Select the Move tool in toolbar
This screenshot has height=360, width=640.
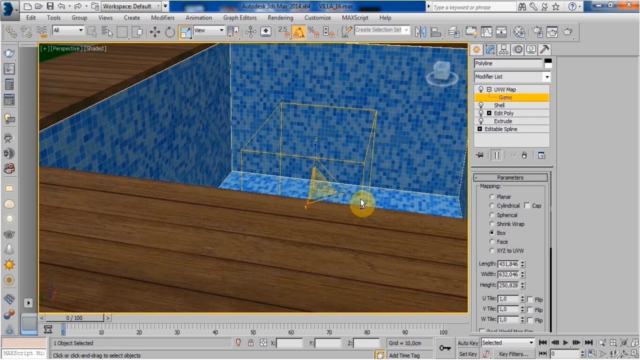[155, 31]
